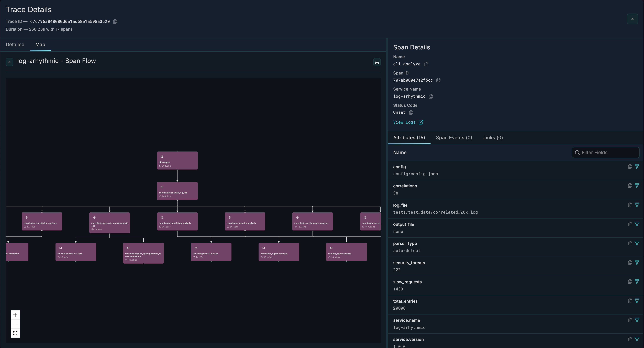Fit the span flow to screen
644x348 pixels.
tap(15, 333)
